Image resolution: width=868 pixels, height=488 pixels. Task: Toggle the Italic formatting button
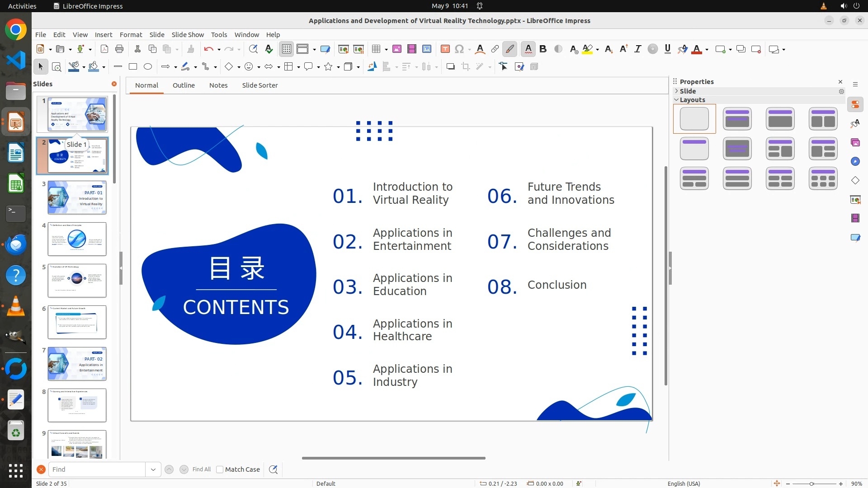(x=637, y=49)
